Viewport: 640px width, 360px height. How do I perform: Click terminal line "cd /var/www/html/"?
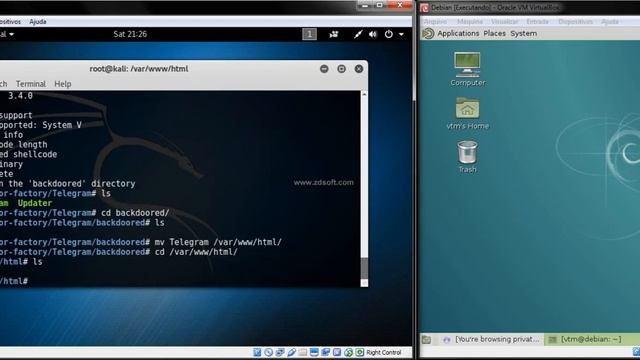pos(196,252)
